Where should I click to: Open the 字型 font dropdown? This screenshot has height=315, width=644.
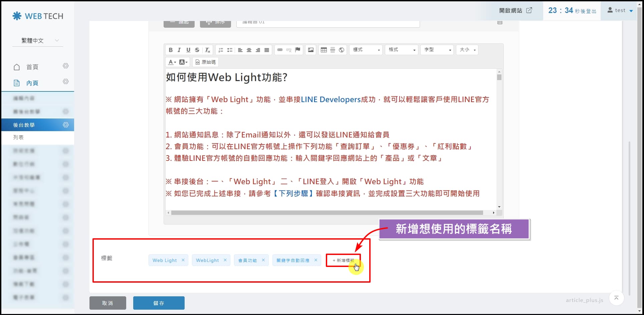tap(437, 50)
